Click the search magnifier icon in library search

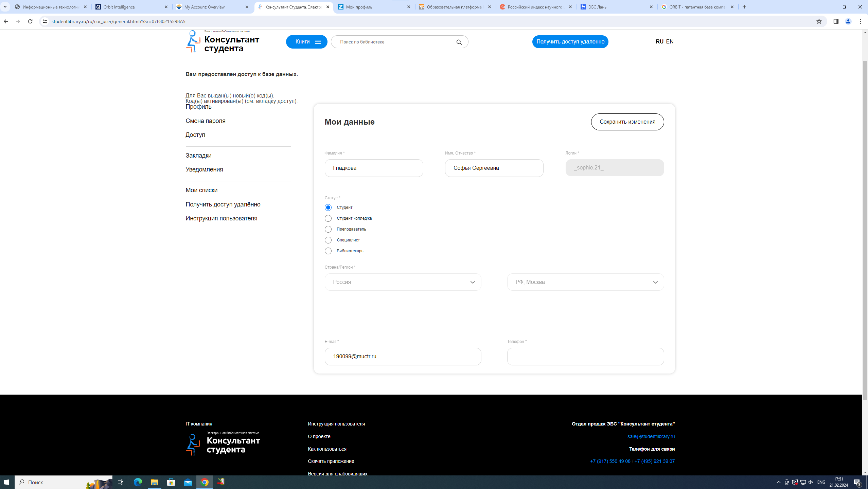pos(459,42)
